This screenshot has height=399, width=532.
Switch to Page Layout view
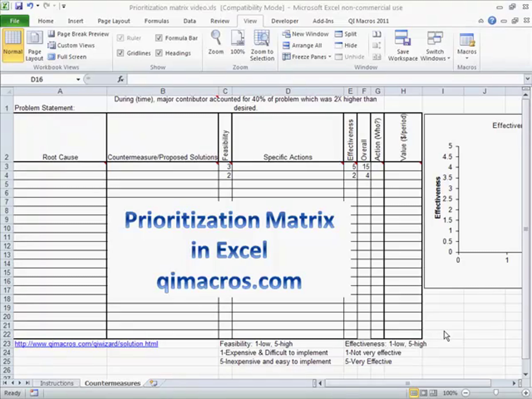34,45
